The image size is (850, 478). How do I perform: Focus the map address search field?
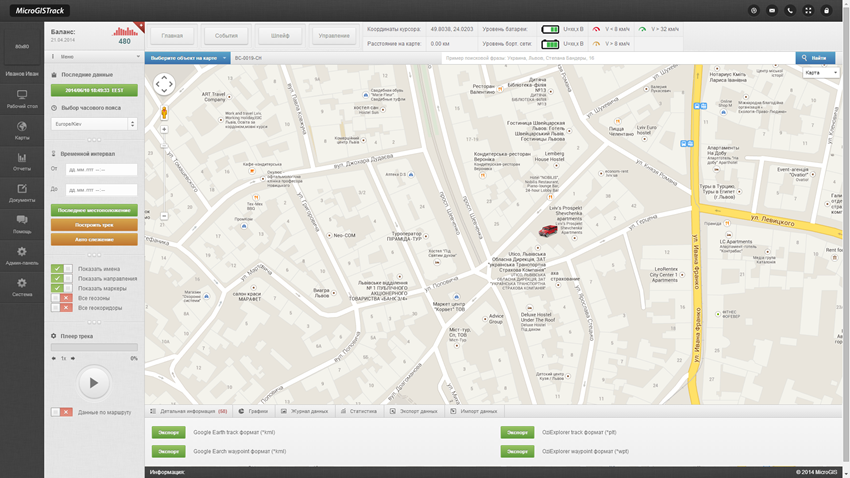click(618, 58)
